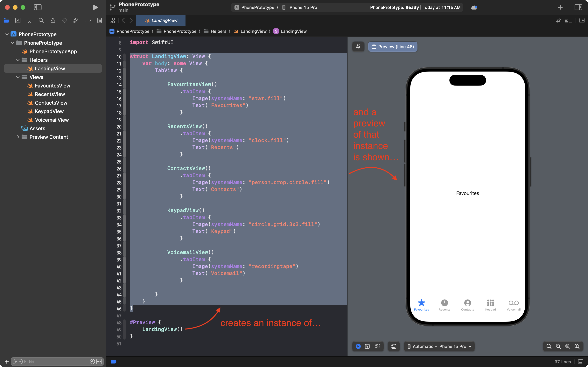The width and height of the screenshot is (588, 367).
Task: Open VoicemailView file in navigator
Action: point(52,120)
